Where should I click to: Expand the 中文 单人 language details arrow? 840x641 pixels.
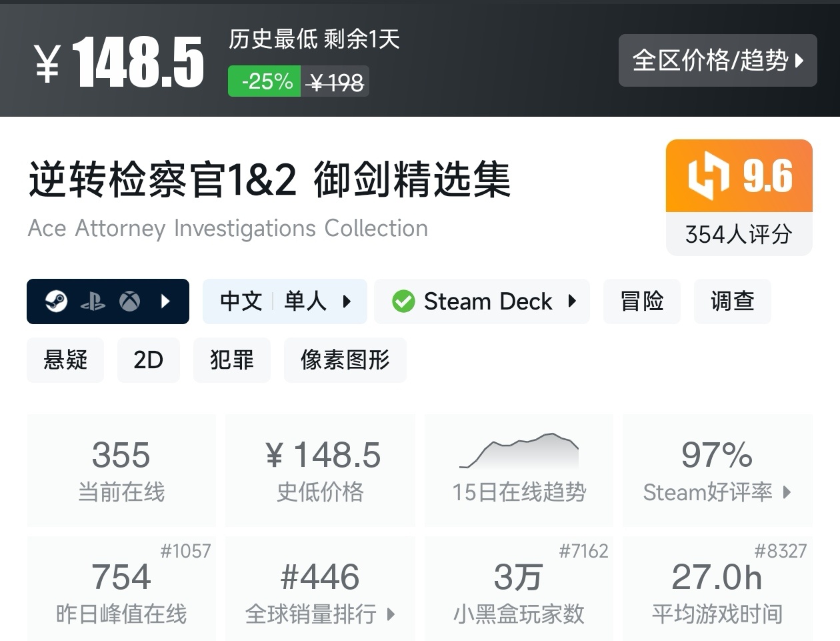click(347, 301)
